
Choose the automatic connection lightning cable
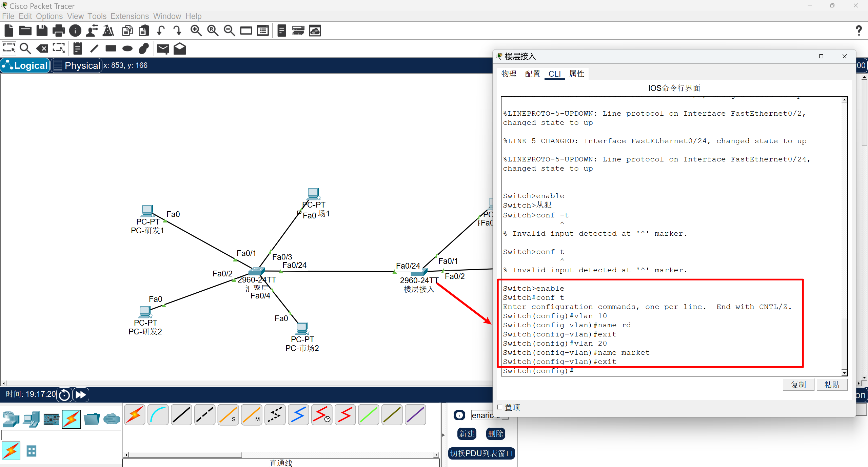click(135, 414)
